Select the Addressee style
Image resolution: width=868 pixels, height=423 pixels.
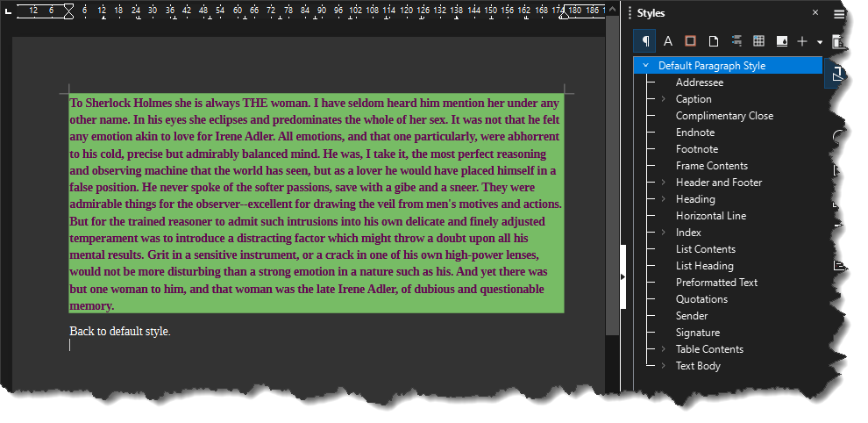click(700, 82)
